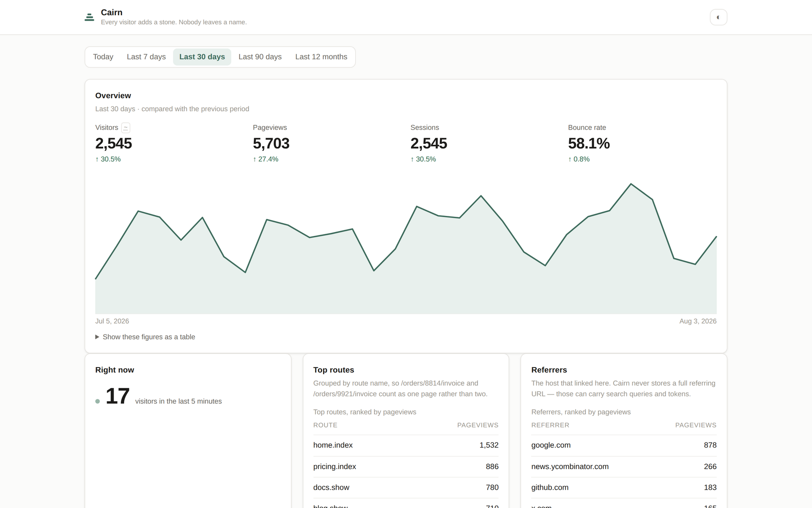
Task: Click the home.index route row
Action: point(406,445)
